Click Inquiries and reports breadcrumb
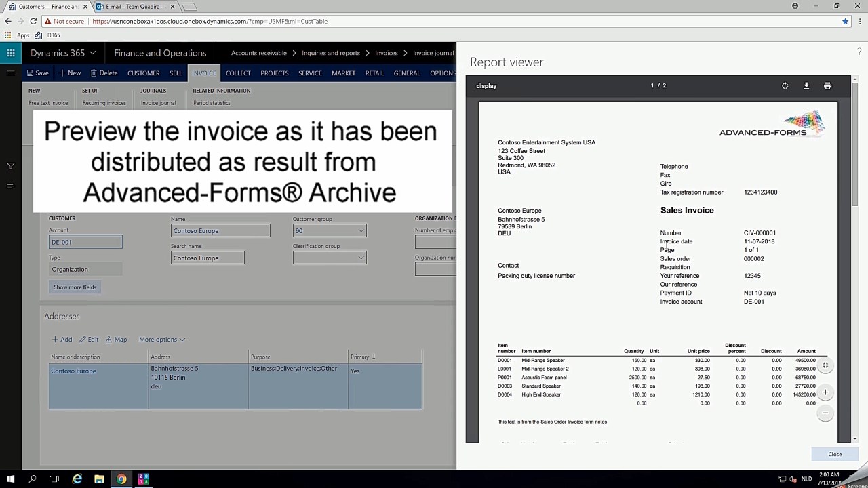868x488 pixels. tap(331, 53)
